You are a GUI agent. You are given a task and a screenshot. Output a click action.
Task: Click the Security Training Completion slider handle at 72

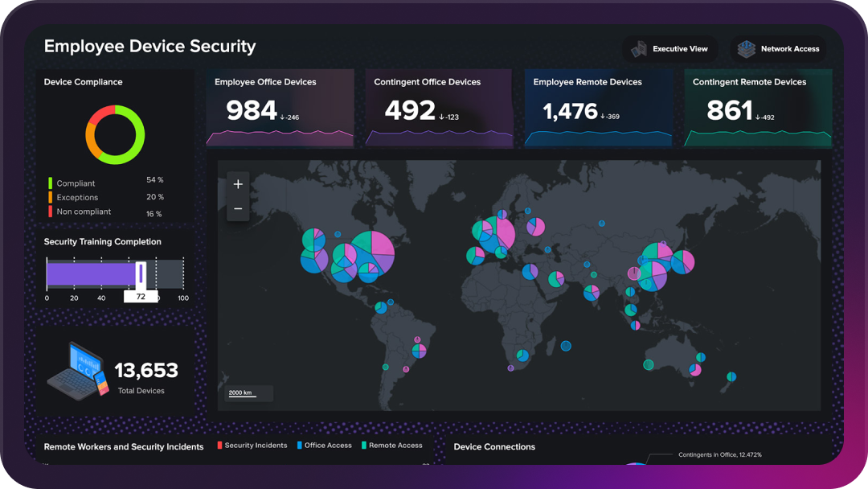[x=141, y=273]
